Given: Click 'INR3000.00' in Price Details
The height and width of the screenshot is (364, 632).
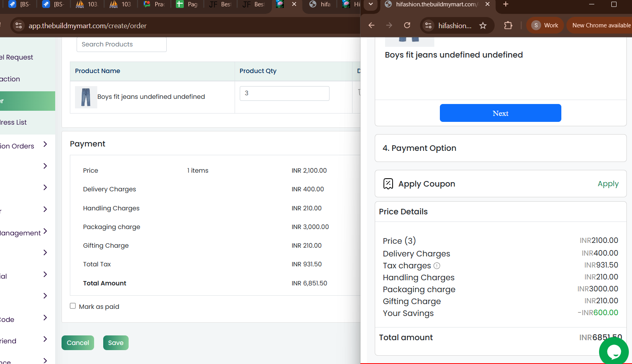Looking at the screenshot, I should point(598,289).
